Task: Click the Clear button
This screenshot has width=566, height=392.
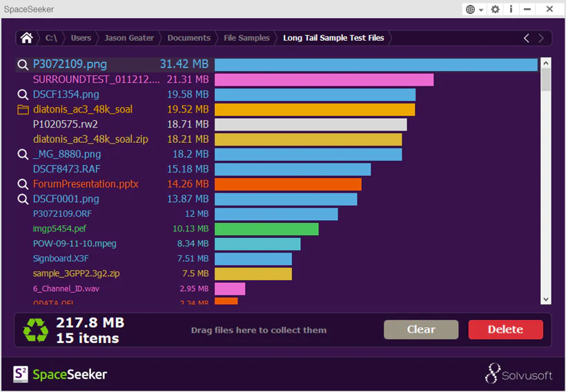Action: [421, 330]
